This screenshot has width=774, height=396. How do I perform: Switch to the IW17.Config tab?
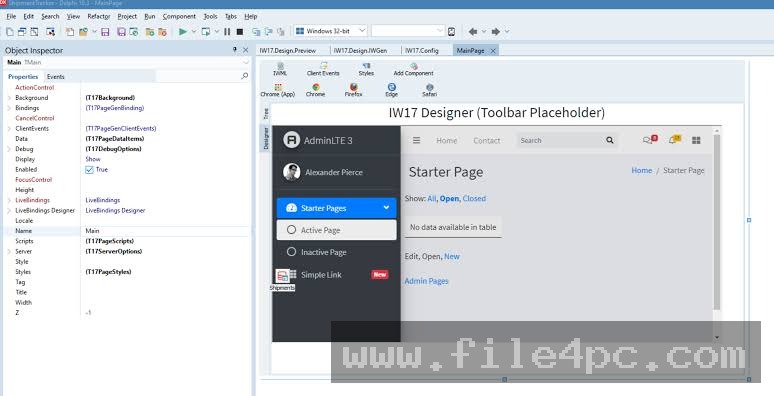pos(422,50)
